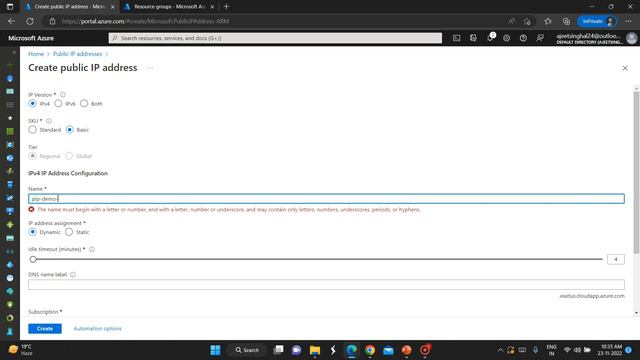Screen dimensions: 640x360
Task: Open All services list icon in sidebar
Action: pos(10,105)
